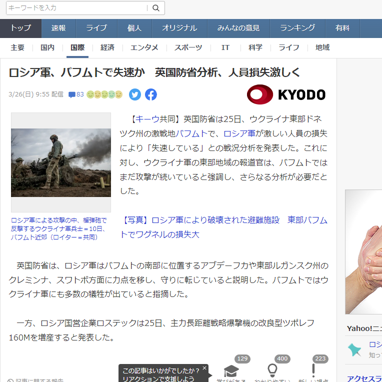Click the 129 count badge

242,359
